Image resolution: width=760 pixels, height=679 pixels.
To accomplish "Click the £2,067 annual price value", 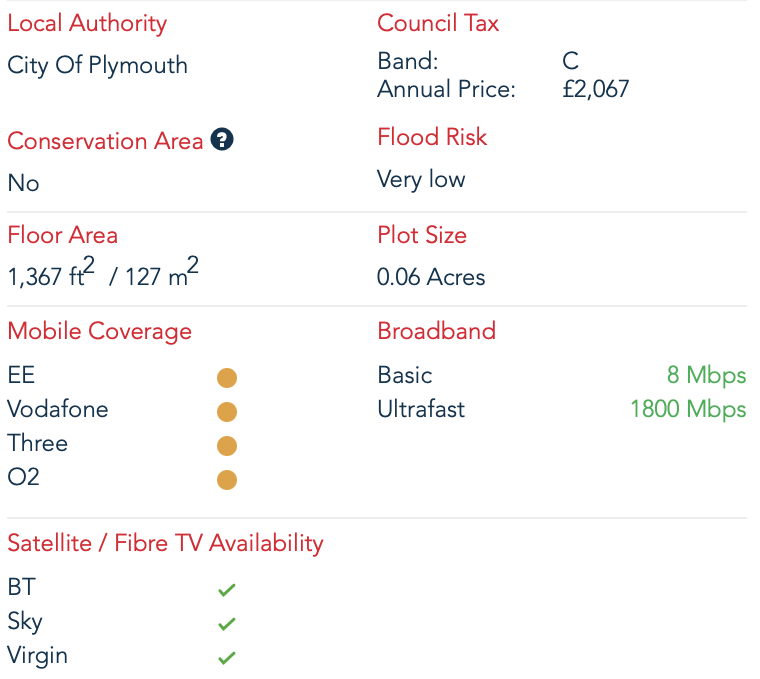I will pyautogui.click(x=596, y=89).
